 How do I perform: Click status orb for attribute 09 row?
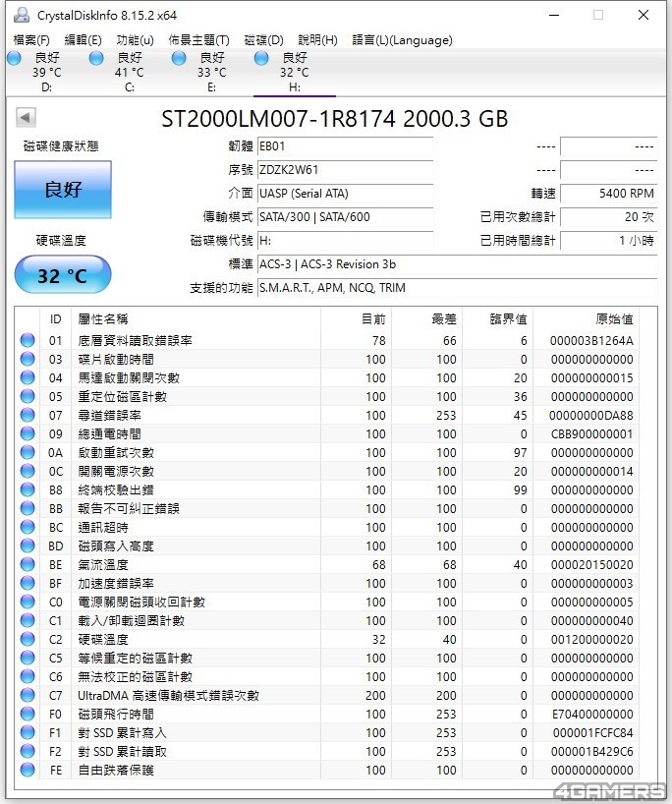[28, 433]
